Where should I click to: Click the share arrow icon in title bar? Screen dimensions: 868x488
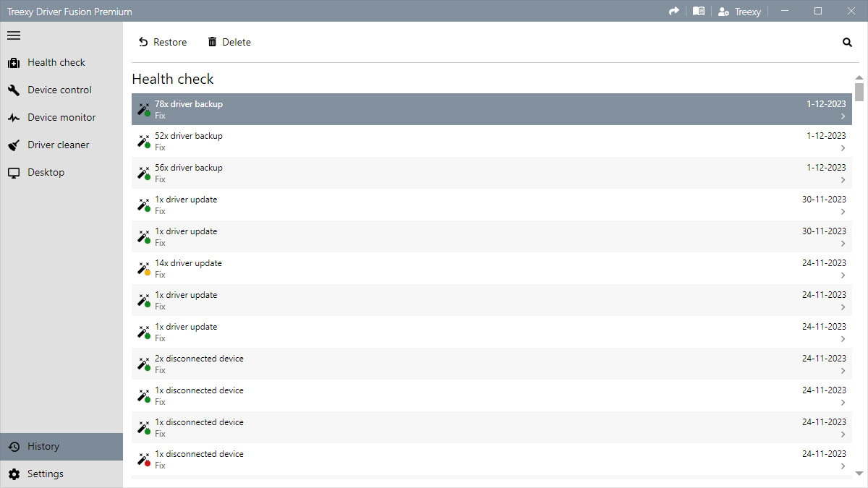tap(674, 11)
